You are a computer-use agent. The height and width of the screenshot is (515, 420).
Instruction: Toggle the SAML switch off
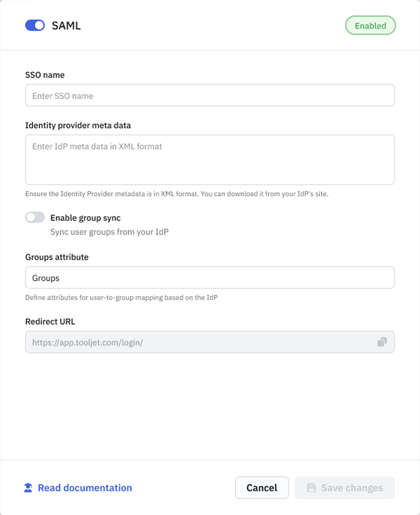coord(35,25)
